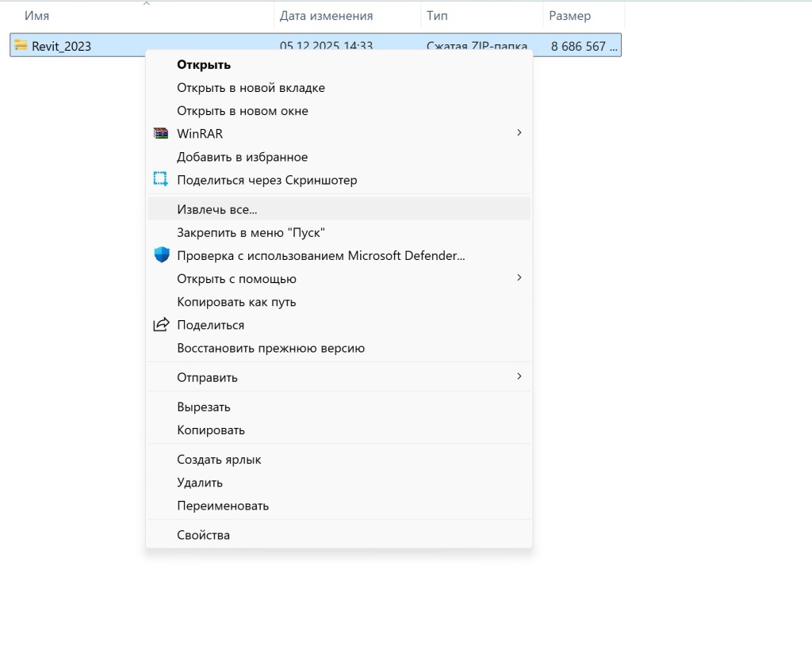Choose 'Копировать как путь'
812x653 pixels.
tap(339, 302)
